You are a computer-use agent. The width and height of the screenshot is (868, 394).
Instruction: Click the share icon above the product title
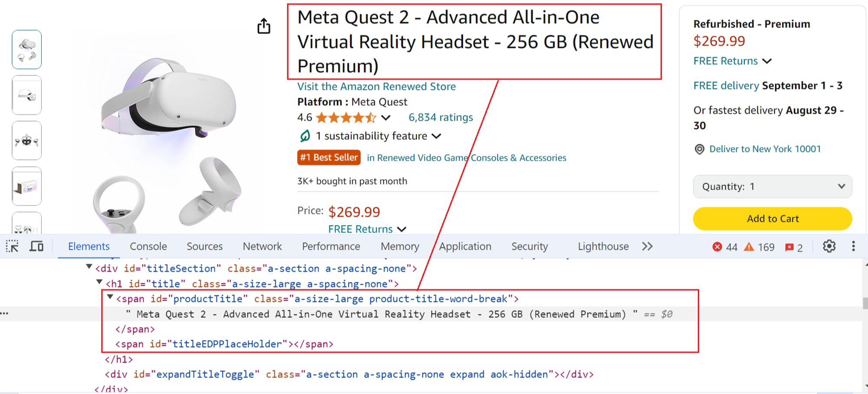coord(264,26)
